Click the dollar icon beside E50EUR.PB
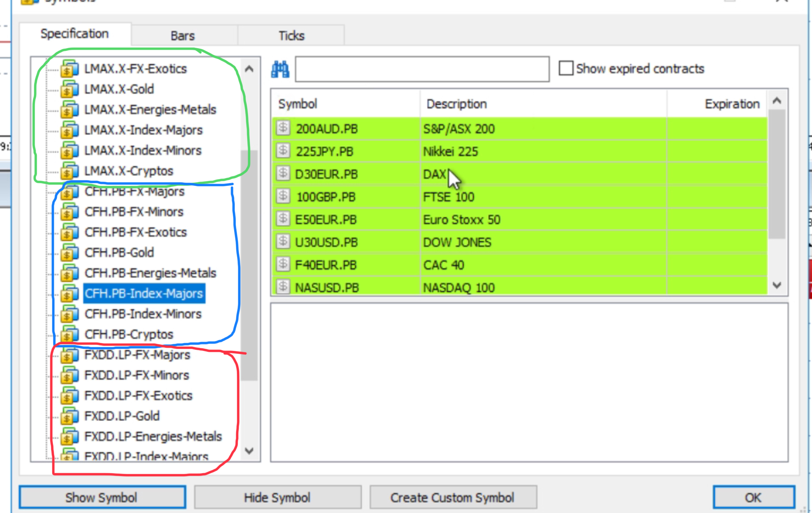The image size is (812, 513). pos(283,219)
